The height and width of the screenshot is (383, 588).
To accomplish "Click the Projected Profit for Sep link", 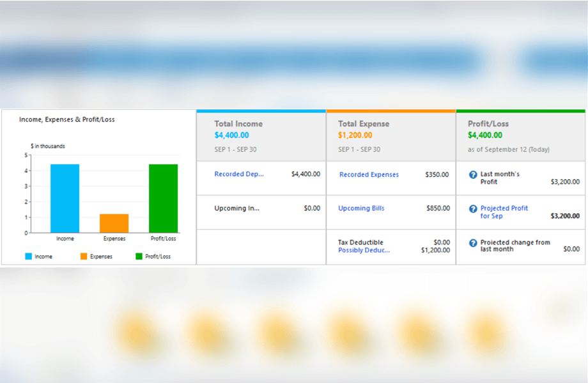I will pos(504,212).
